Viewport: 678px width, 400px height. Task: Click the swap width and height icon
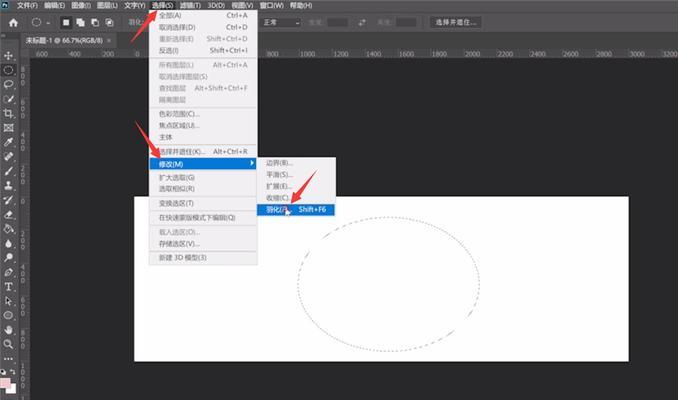[x=361, y=22]
